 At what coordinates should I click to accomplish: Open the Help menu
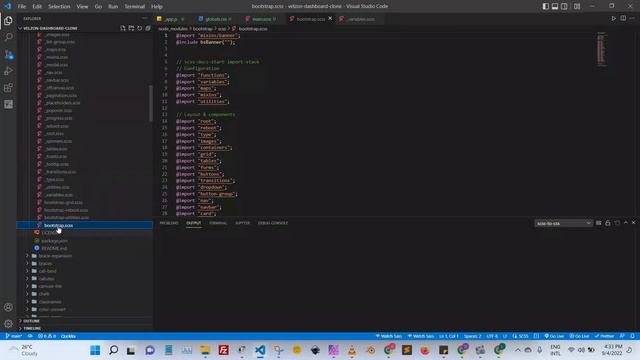157,7
